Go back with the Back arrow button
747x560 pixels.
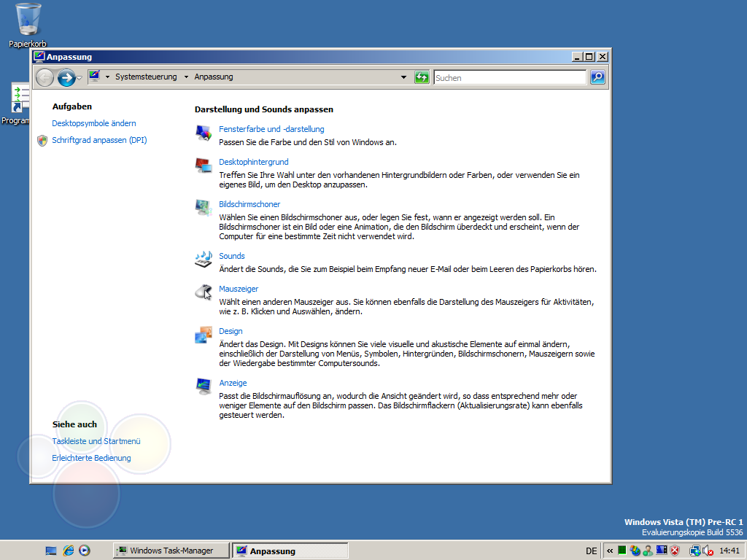(x=44, y=77)
